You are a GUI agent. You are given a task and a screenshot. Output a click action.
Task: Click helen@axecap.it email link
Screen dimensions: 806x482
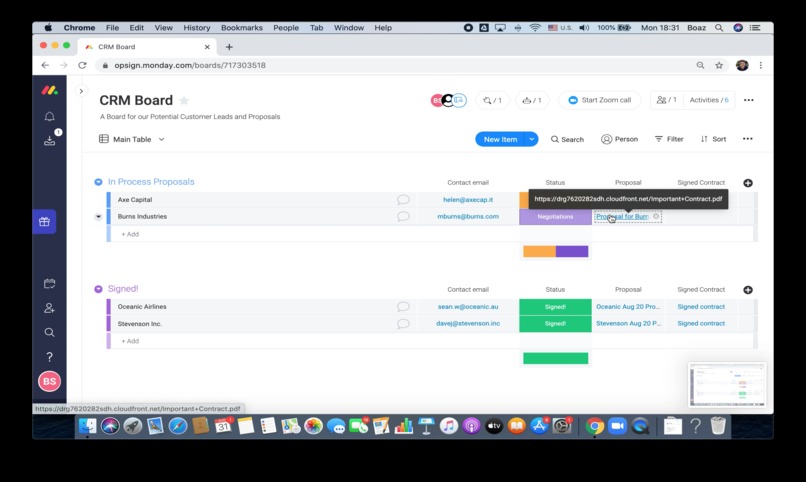[468, 199]
